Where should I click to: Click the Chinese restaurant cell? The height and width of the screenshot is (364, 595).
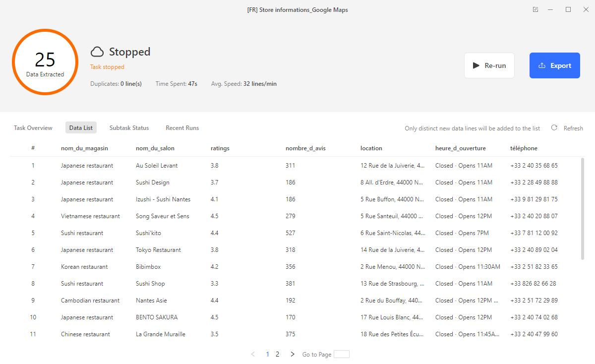coord(85,334)
